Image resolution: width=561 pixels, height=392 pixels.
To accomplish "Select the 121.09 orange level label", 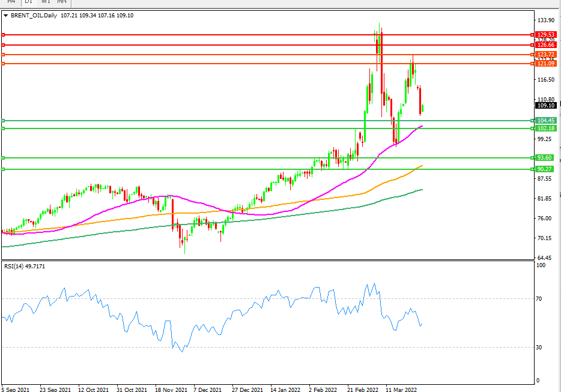I will (x=546, y=64).
